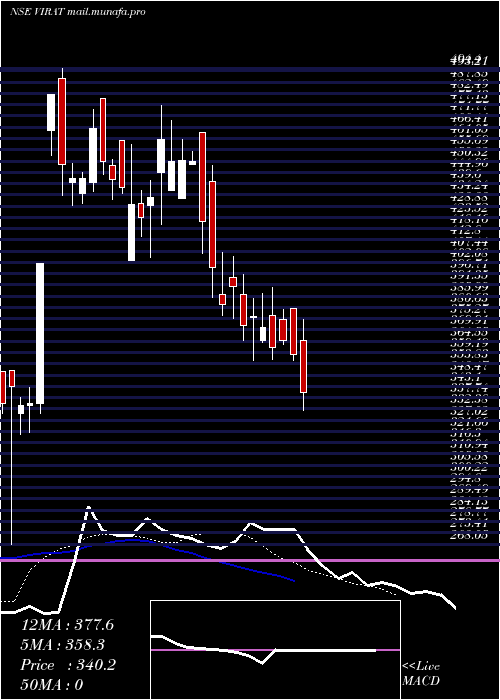500x700 pixels.
Task: Click the Price : 340.2 value
Action: [x=68, y=665]
